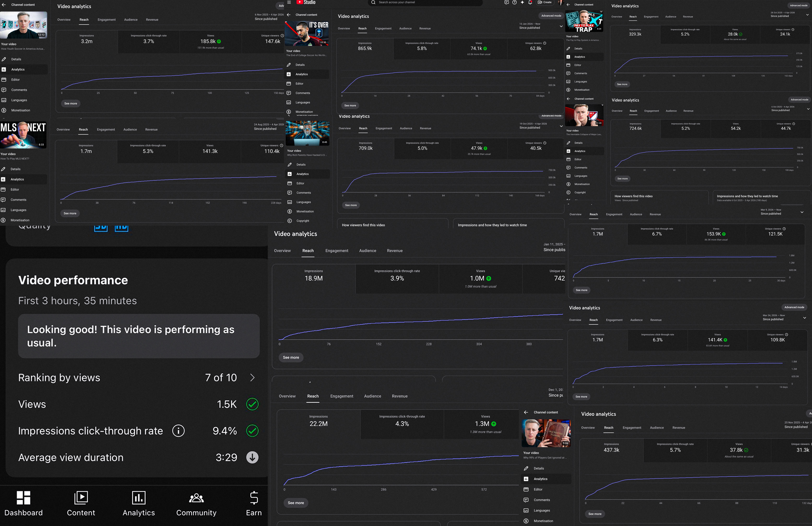Image resolution: width=812 pixels, height=526 pixels.
Task: Tap the green check beside Views 1.5K
Action: [x=253, y=404]
